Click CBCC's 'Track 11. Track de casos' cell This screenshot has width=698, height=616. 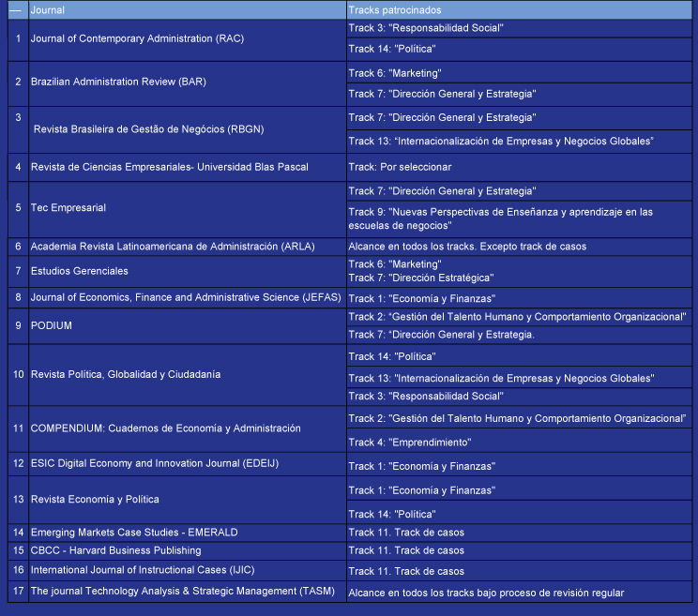click(x=519, y=550)
